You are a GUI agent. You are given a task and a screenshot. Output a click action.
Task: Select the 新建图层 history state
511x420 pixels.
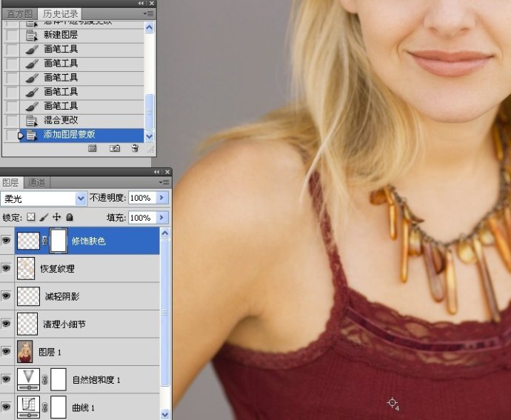[x=81, y=36]
